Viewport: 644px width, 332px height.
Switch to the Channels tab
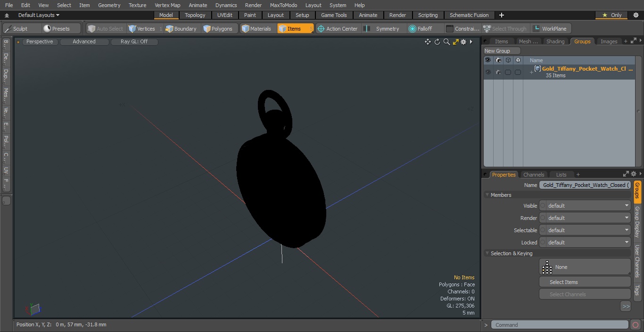pyautogui.click(x=534, y=175)
